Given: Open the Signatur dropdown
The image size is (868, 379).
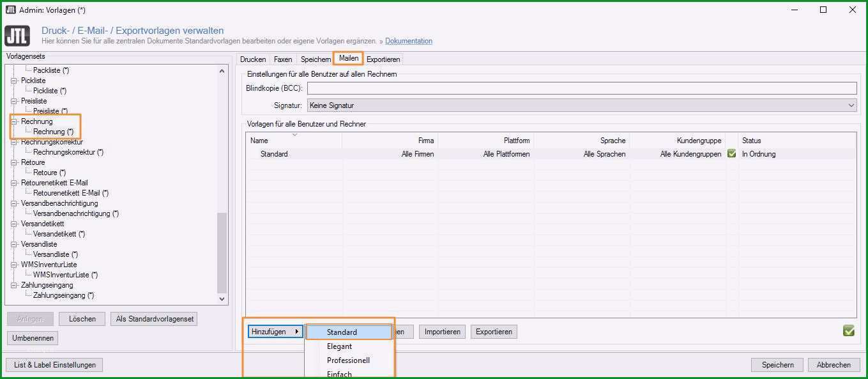Looking at the screenshot, I should [x=582, y=105].
